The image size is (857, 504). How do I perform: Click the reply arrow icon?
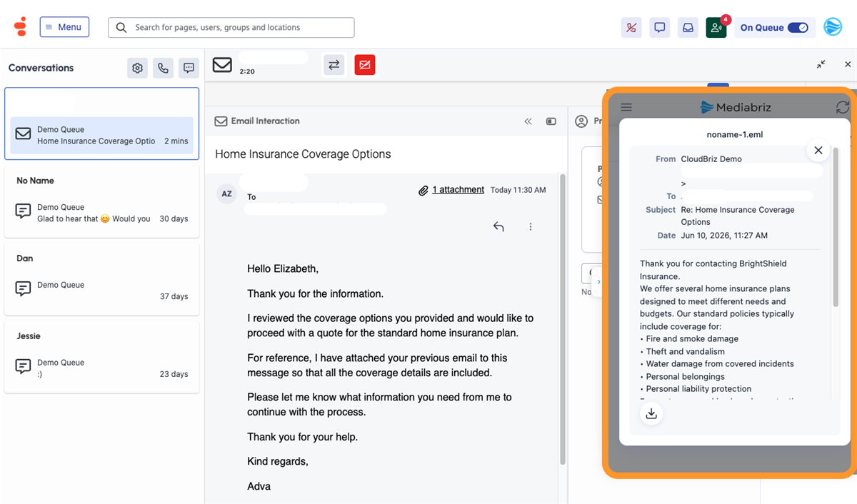498,227
